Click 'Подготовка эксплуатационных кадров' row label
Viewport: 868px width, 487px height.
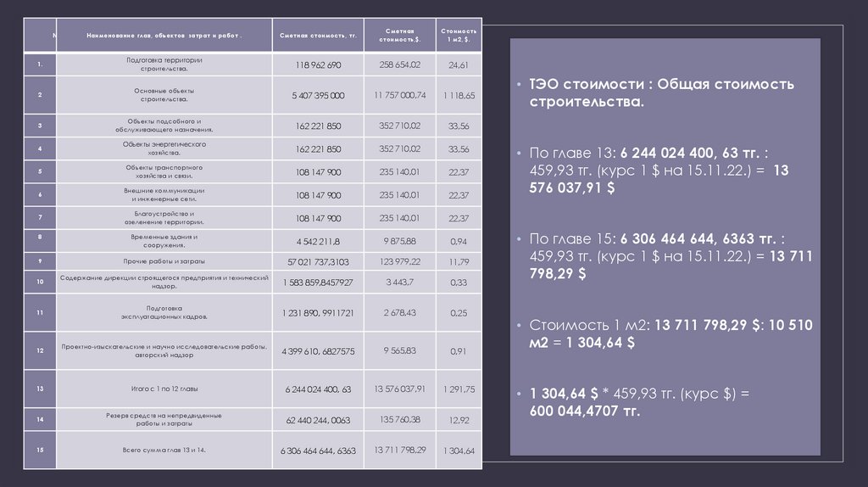click(164, 312)
